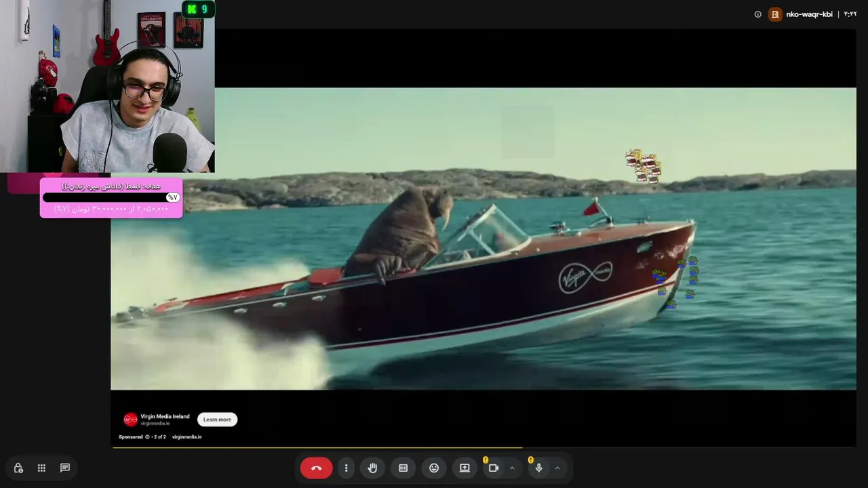
Task: Open the activities grid icon
Action: 41,468
